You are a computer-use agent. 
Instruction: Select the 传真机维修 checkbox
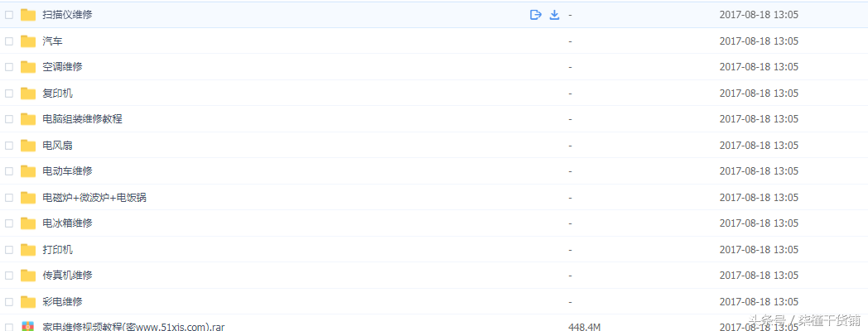[9, 275]
